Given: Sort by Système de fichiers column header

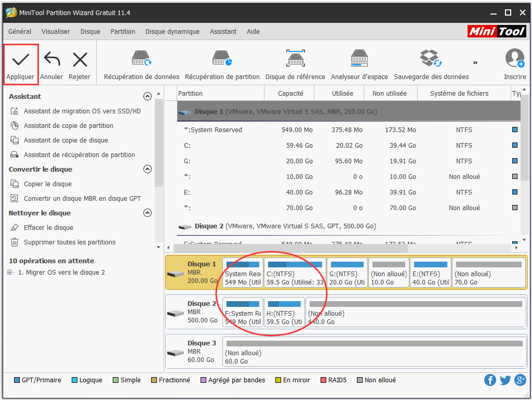Looking at the screenshot, I should coord(464,94).
